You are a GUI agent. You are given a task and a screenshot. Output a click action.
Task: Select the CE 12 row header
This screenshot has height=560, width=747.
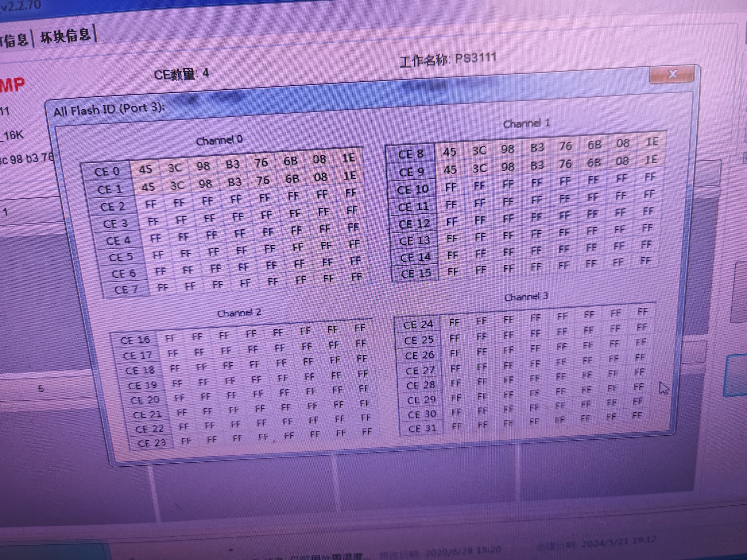414,223
